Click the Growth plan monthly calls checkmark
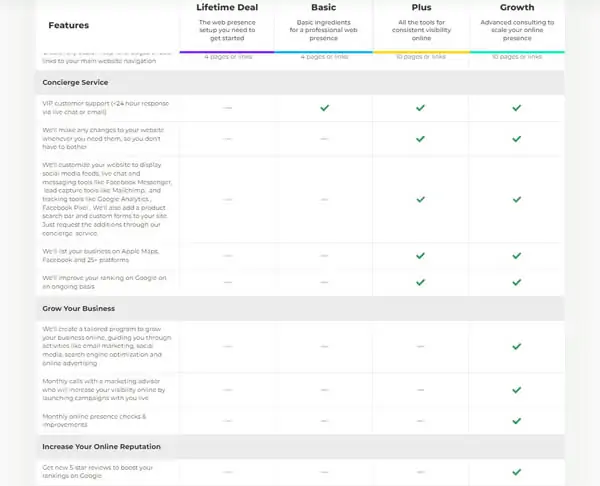Viewport: 600px width, 486px height. click(x=517, y=390)
